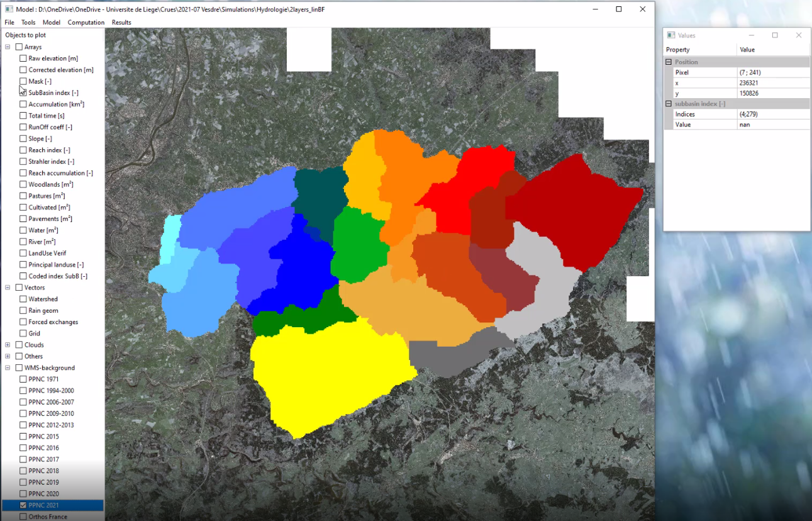Click the Values window title icon
Image resolution: width=812 pixels, height=521 pixels.
[671, 35]
